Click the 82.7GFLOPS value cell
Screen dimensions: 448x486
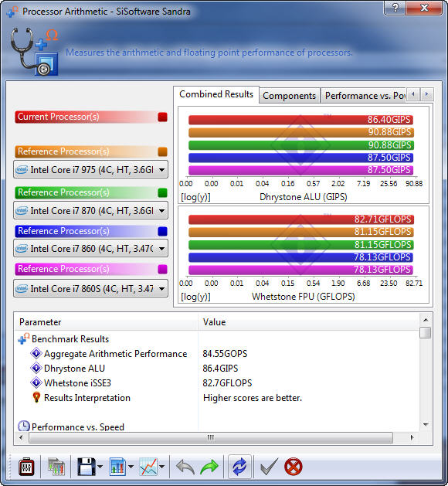click(x=227, y=383)
